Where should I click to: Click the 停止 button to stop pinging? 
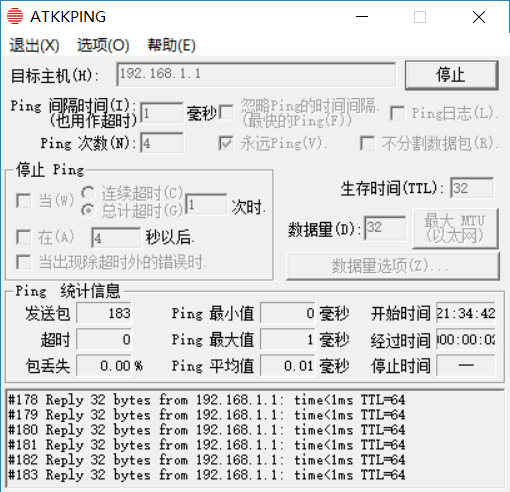pos(452,75)
